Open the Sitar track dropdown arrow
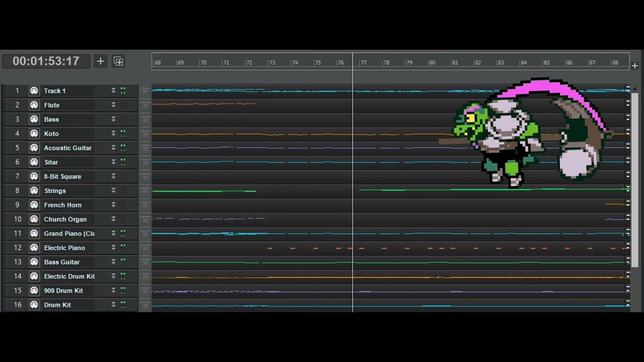This screenshot has height=362, width=644. click(x=113, y=162)
